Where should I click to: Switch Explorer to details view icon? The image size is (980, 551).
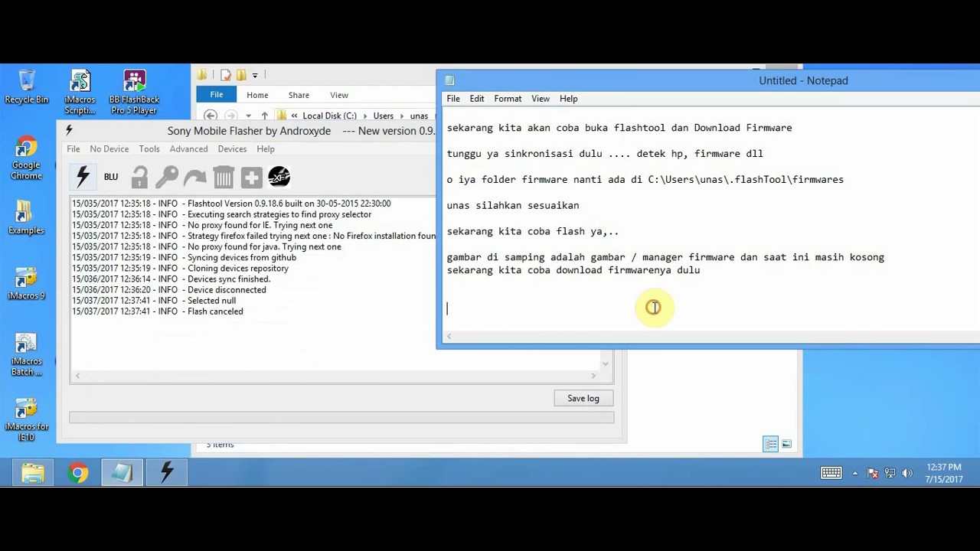[x=771, y=445]
